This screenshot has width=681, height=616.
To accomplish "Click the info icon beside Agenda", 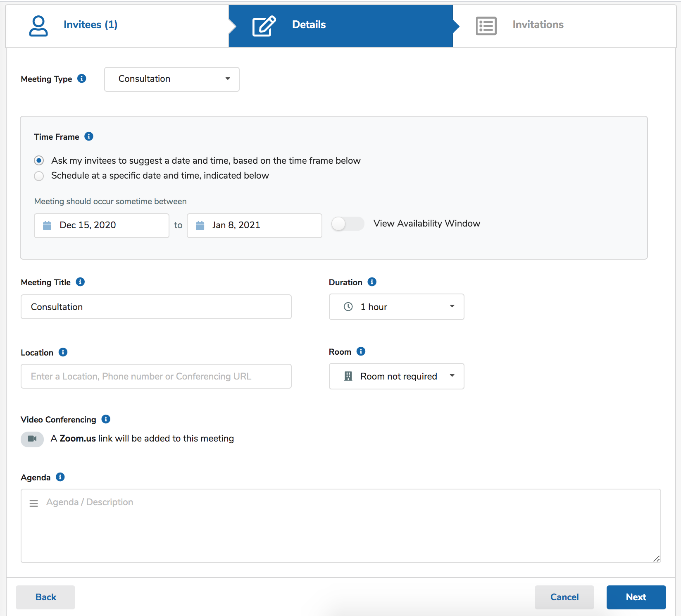I will coord(60,477).
